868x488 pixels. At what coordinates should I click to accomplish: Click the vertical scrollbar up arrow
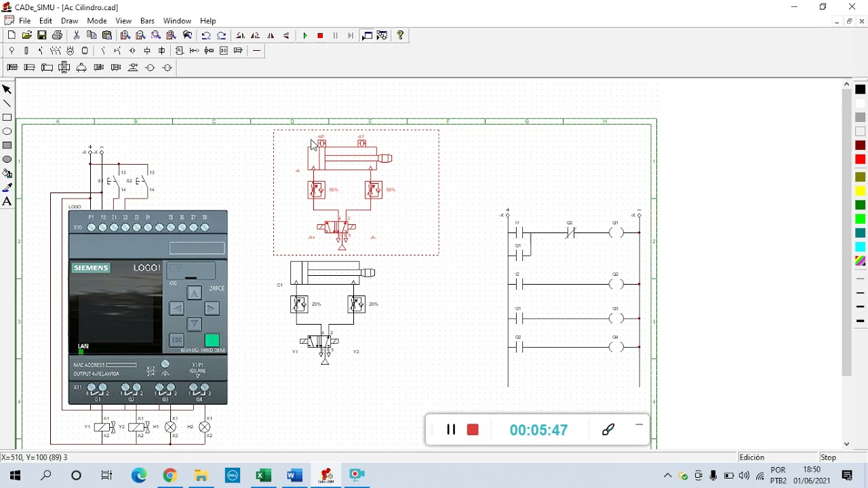[x=846, y=84]
